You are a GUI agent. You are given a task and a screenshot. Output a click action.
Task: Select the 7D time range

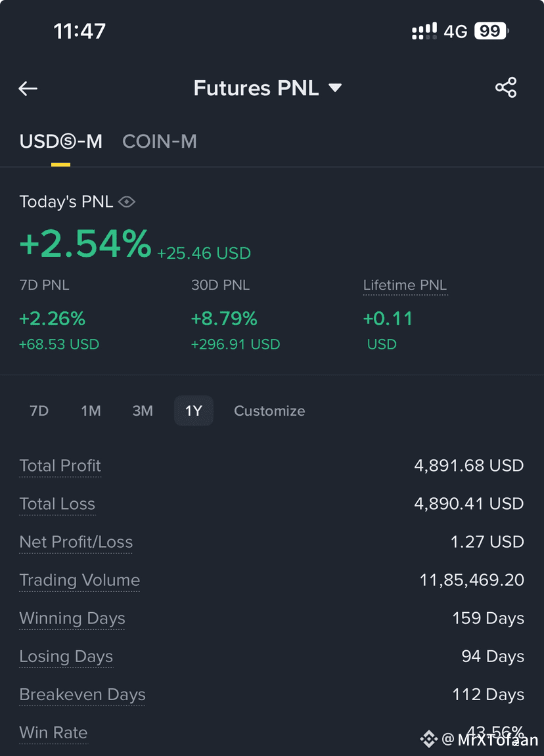pos(39,411)
